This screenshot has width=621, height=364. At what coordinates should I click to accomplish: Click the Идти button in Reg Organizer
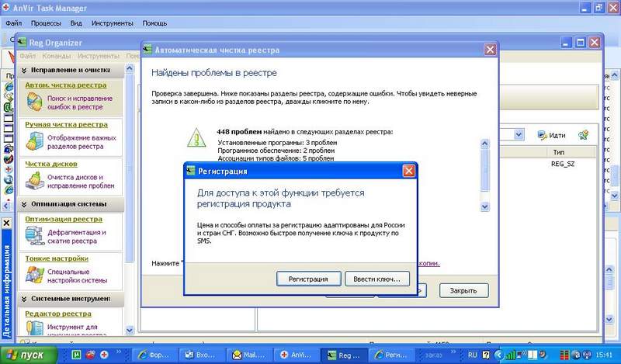point(552,135)
